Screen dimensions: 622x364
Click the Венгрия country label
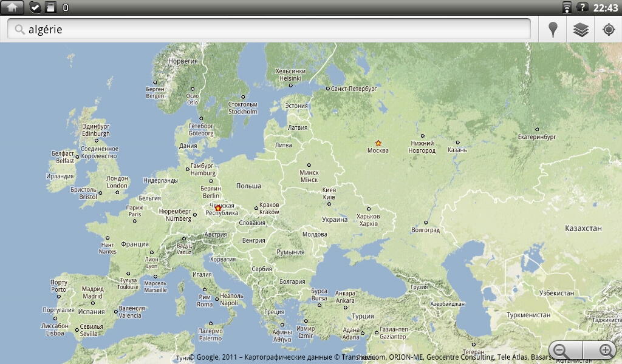pos(253,240)
